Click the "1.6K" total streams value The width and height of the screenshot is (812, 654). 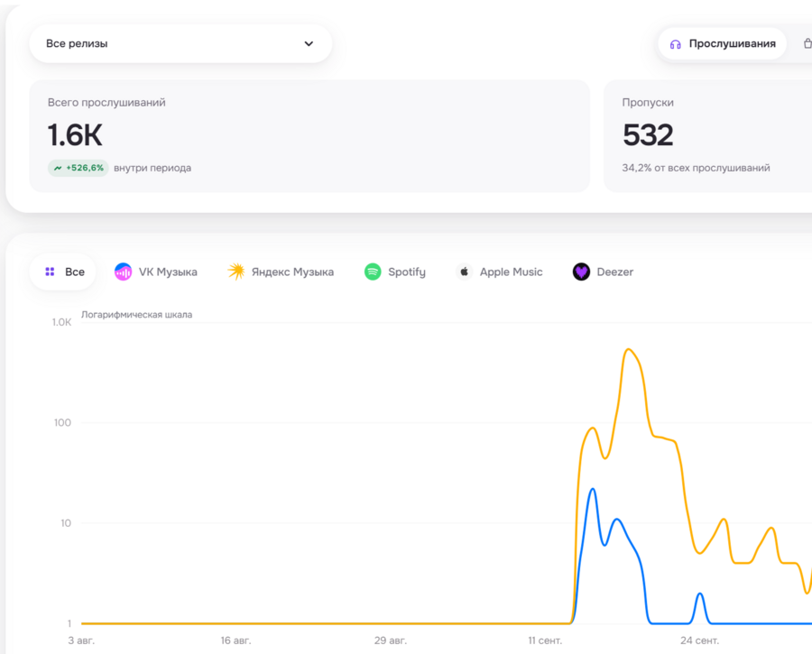pyautogui.click(x=75, y=134)
